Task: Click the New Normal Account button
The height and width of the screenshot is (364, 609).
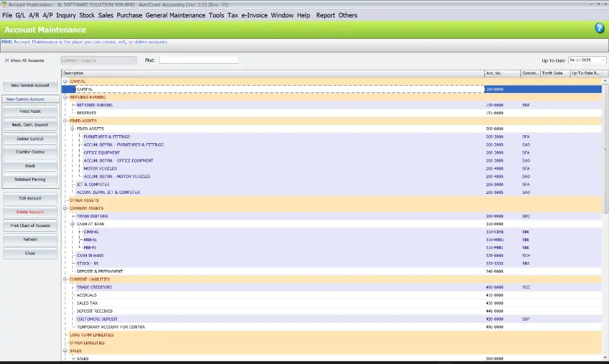Action: point(30,86)
